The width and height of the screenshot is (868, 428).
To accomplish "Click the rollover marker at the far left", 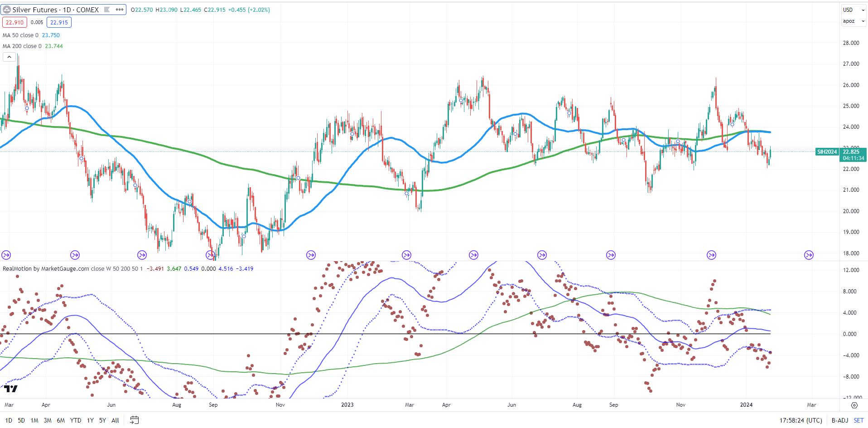I will (6, 255).
